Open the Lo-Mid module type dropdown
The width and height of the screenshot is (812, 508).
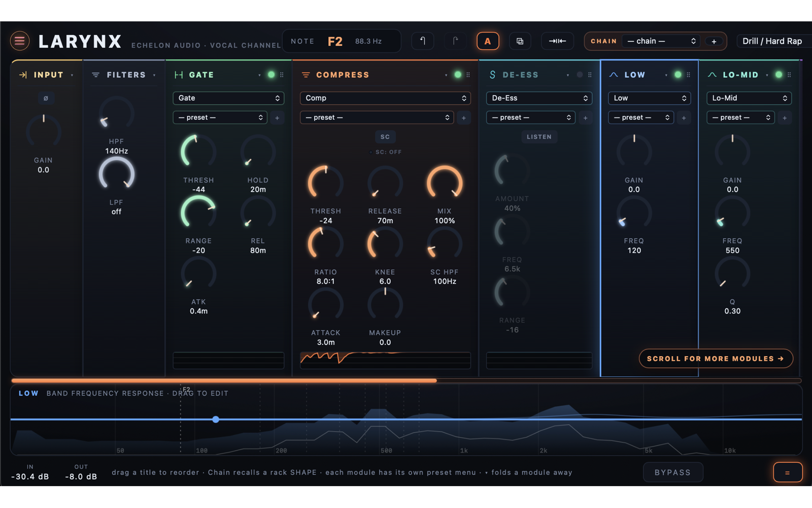pyautogui.click(x=749, y=98)
